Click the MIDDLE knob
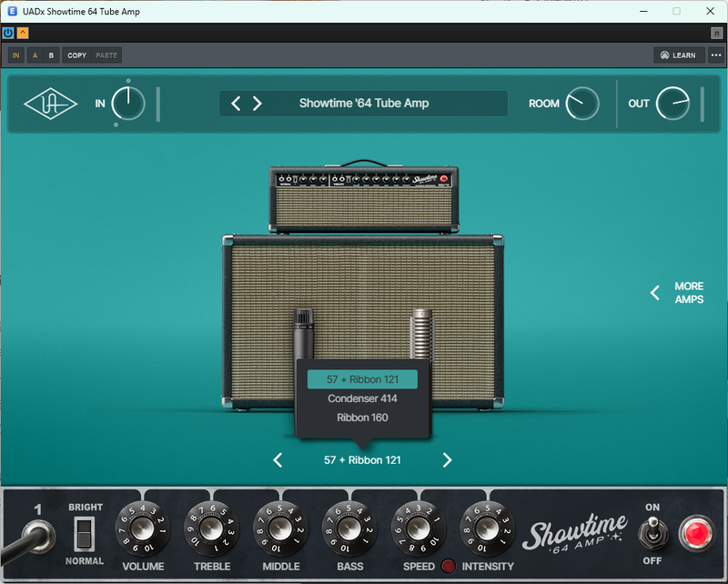Viewport: 728px width, 584px height. click(x=280, y=529)
